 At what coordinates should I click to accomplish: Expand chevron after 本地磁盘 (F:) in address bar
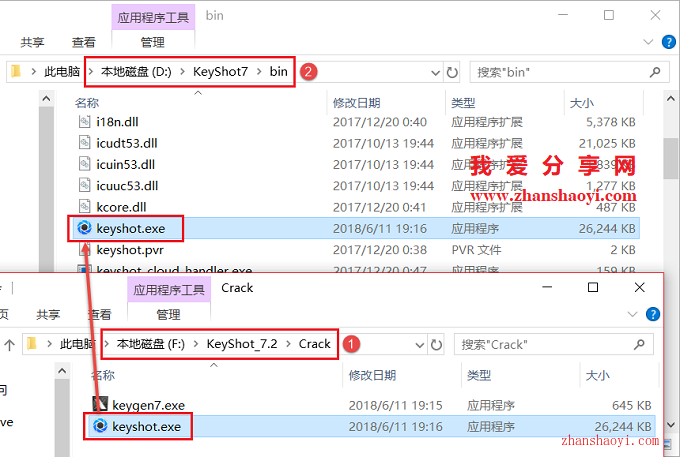[x=196, y=344]
